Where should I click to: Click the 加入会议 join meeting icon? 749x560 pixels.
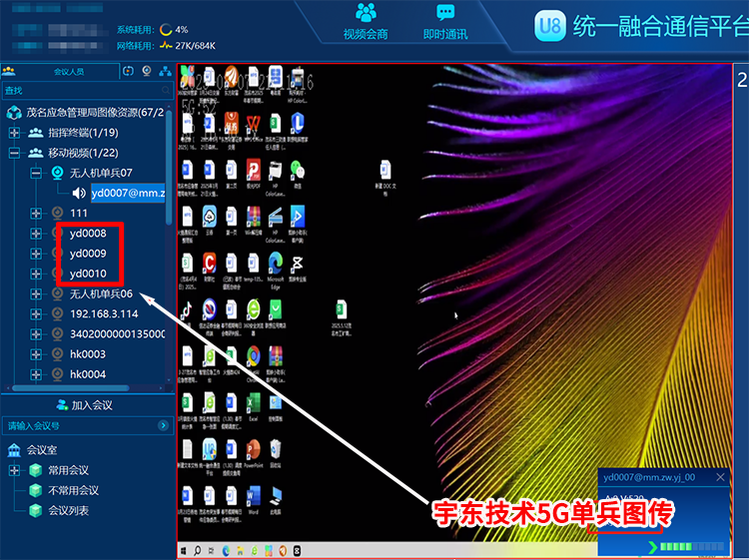62,405
